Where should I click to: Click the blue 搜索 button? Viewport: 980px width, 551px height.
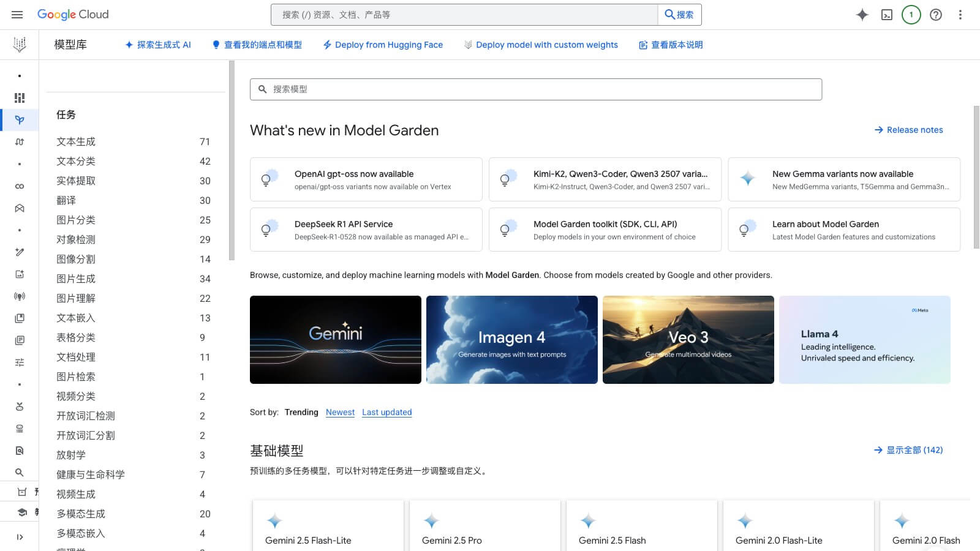coord(679,15)
